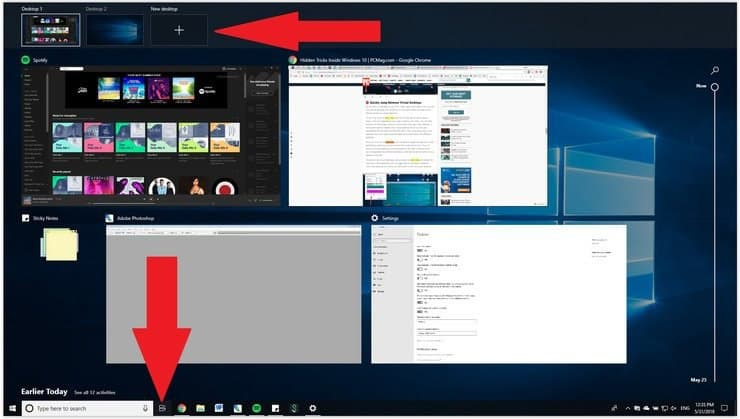Open the Adobe Photoshop window preview

coord(233,293)
